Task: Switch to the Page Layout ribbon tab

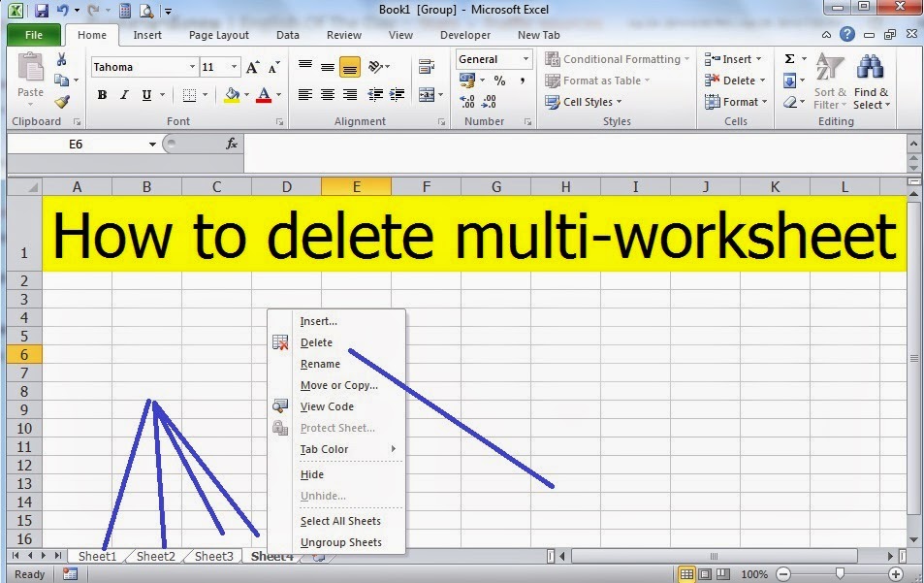Action: (218, 35)
